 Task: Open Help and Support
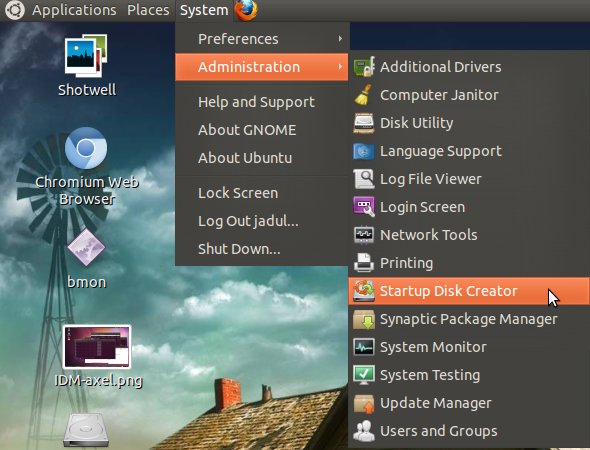pos(262,102)
